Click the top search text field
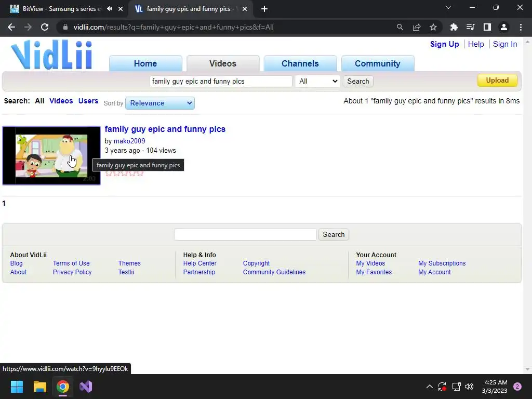Viewport: 532px width, 399px height. (x=220, y=82)
